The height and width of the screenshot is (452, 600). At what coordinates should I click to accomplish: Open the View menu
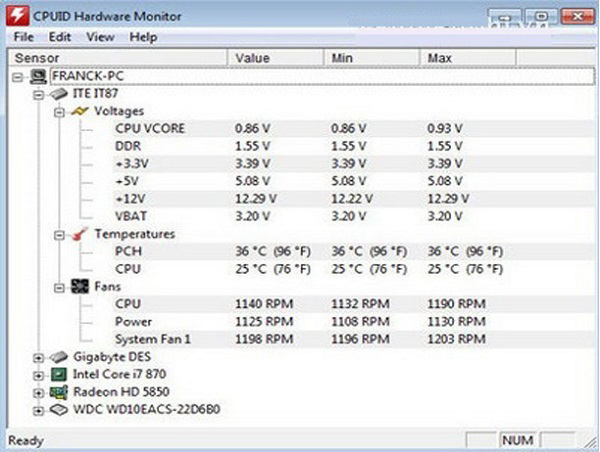(x=100, y=37)
